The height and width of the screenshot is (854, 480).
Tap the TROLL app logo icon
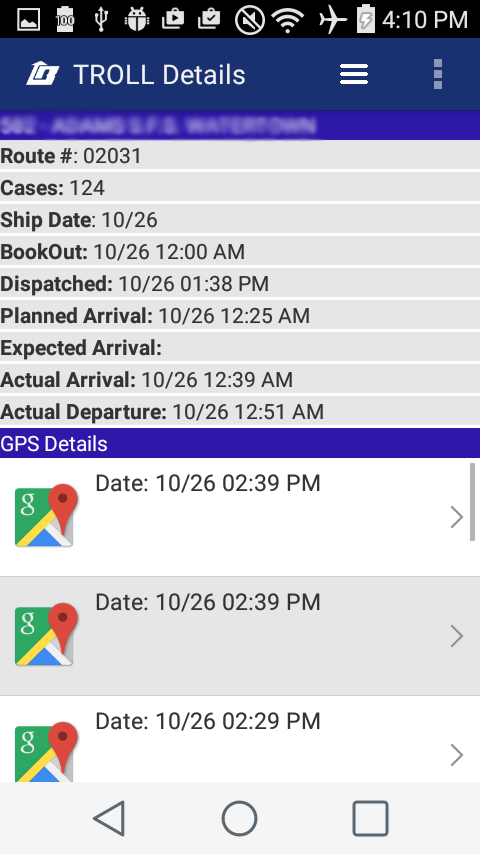42,74
